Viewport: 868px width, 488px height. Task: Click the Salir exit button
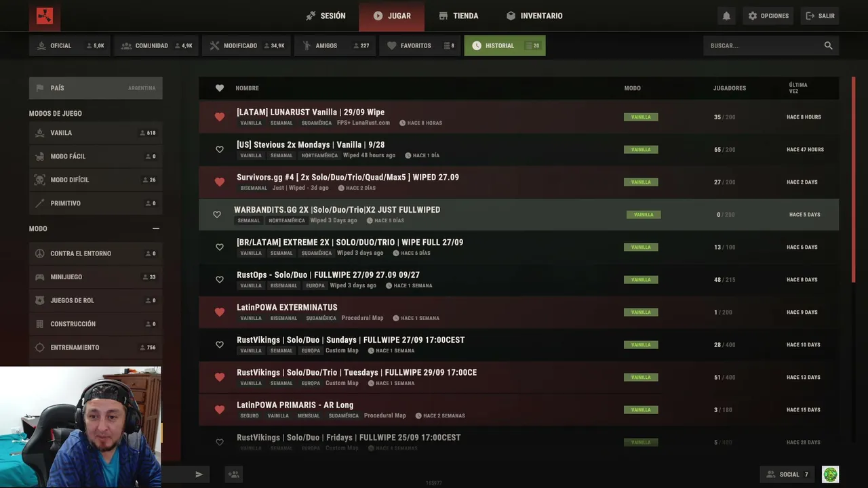click(x=820, y=16)
